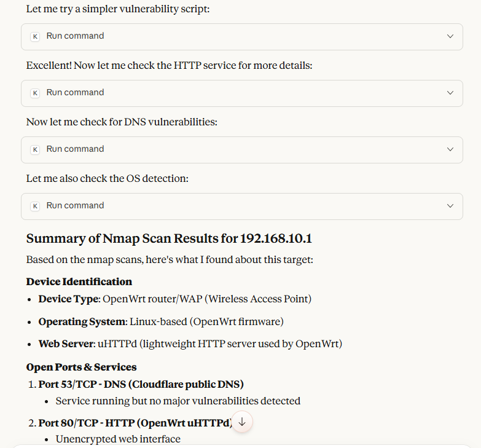The width and height of the screenshot is (481, 448).
Task: Expand the chevron for the OS detection command
Action: 450,206
